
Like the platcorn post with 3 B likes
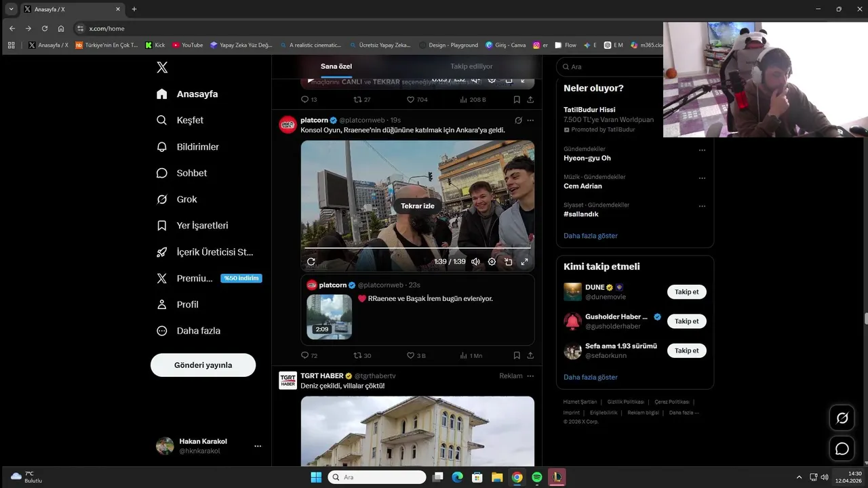point(416,355)
